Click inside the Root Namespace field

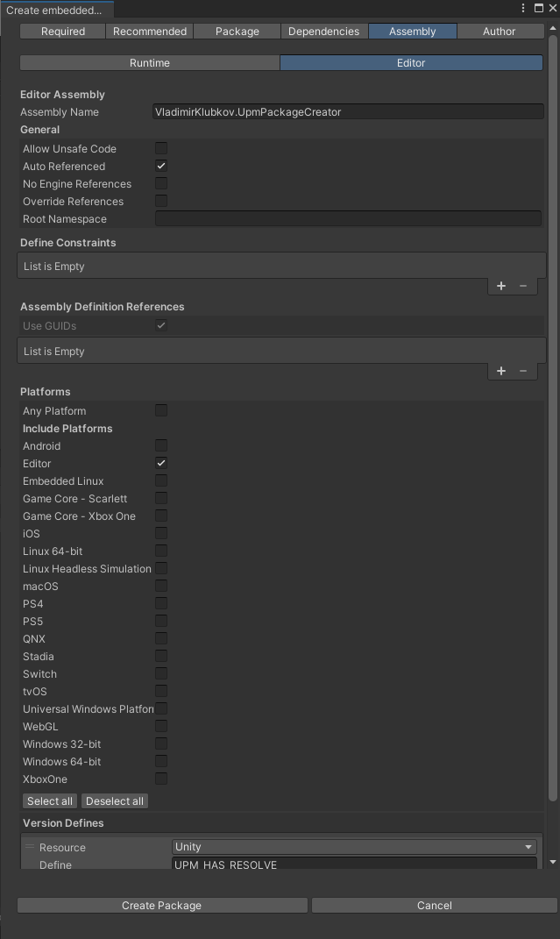coord(348,218)
